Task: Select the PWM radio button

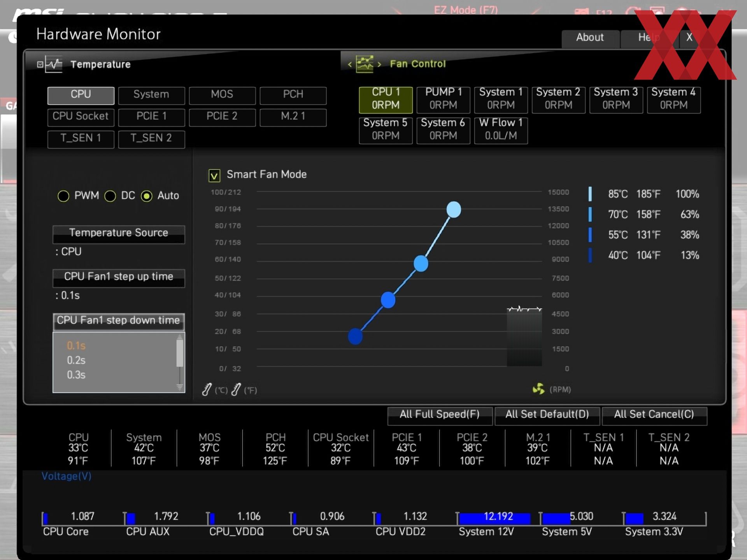Action: coord(63,196)
